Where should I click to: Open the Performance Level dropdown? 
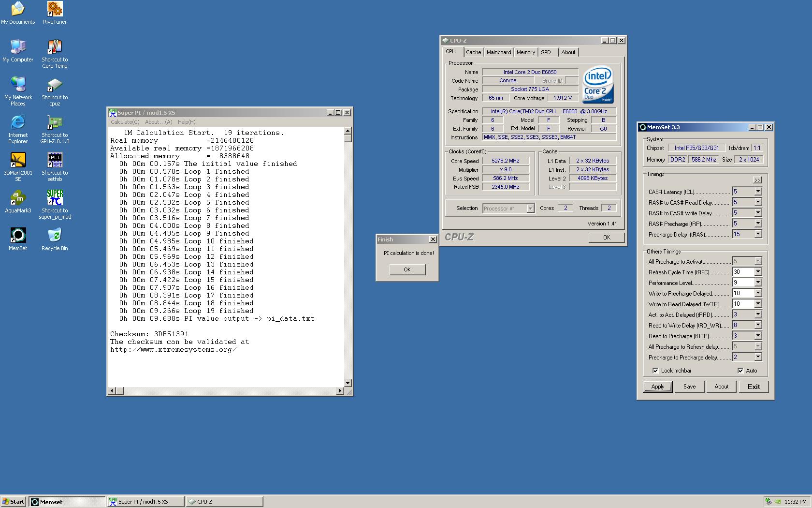click(758, 283)
